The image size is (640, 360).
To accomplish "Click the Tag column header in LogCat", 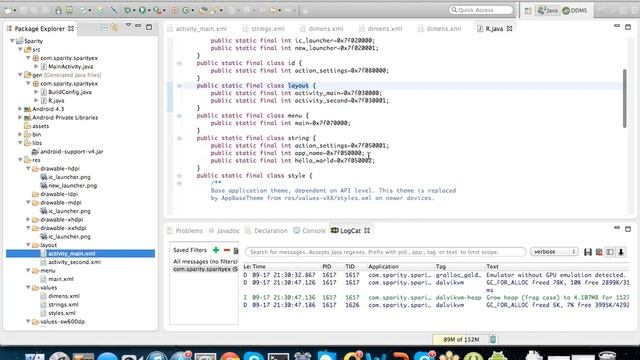I will pos(440,267).
